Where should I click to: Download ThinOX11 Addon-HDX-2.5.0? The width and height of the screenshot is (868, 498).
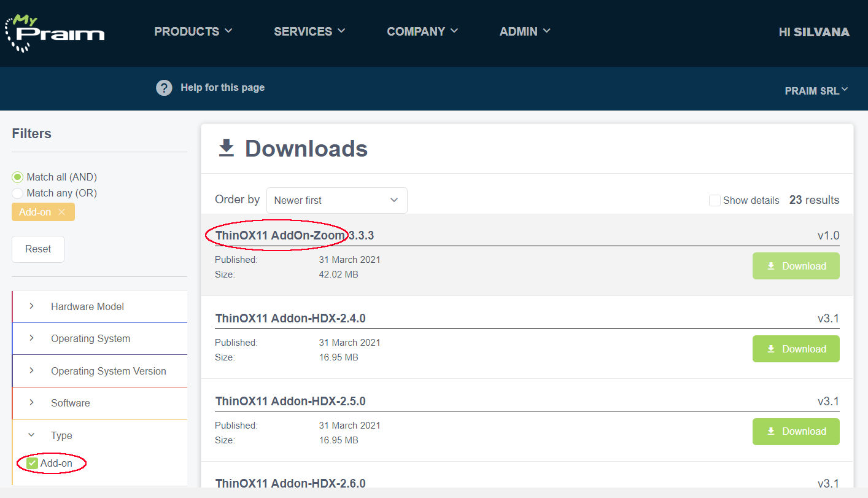click(796, 431)
